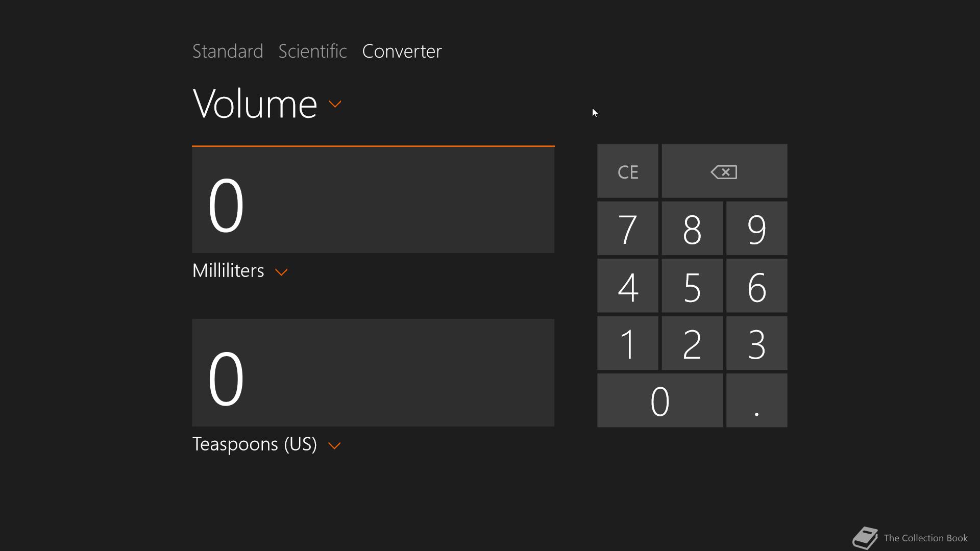
Task: Enter a decimal point
Action: point(756,400)
